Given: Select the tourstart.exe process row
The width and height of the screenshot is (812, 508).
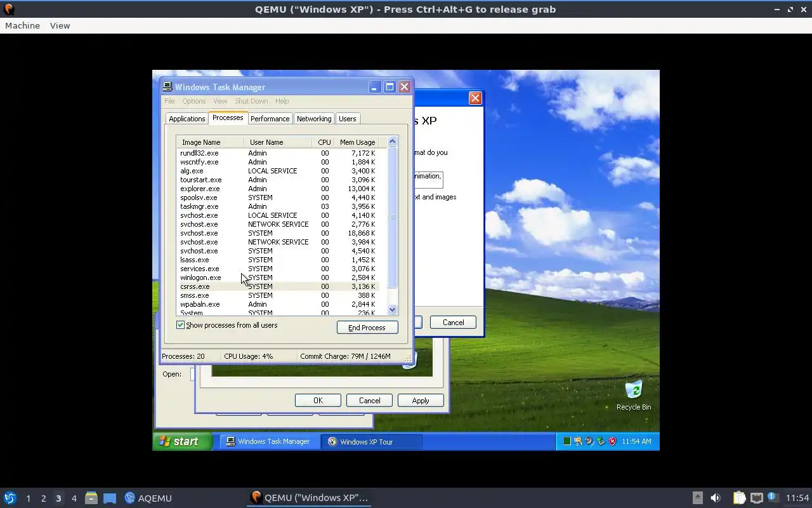Looking at the screenshot, I should point(278,180).
